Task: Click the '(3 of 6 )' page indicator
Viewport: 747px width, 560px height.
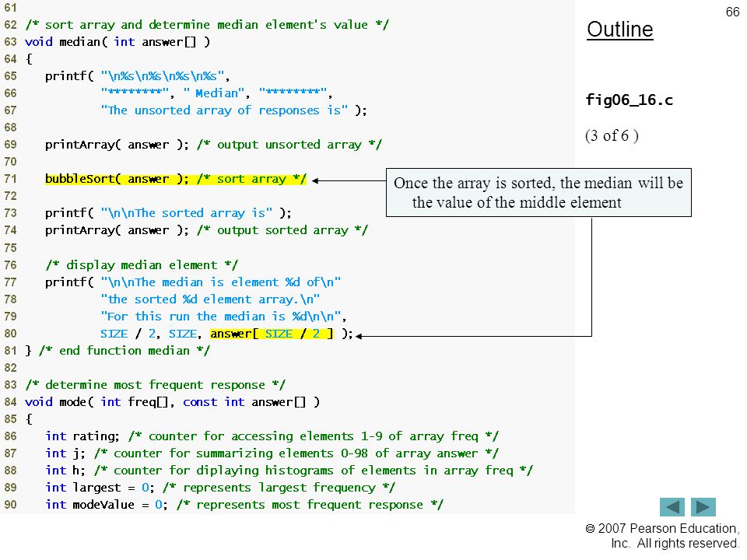Action: (x=612, y=135)
